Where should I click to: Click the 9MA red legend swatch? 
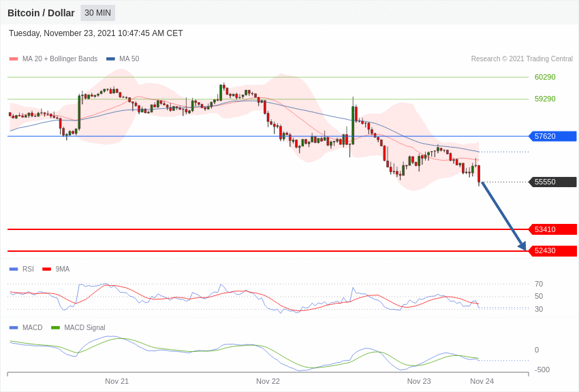pyautogui.click(x=47, y=269)
